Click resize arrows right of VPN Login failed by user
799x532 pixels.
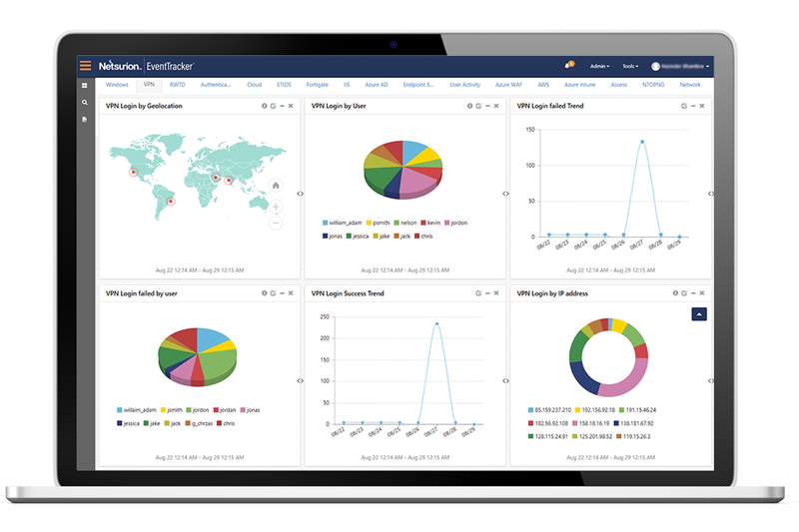301,381
